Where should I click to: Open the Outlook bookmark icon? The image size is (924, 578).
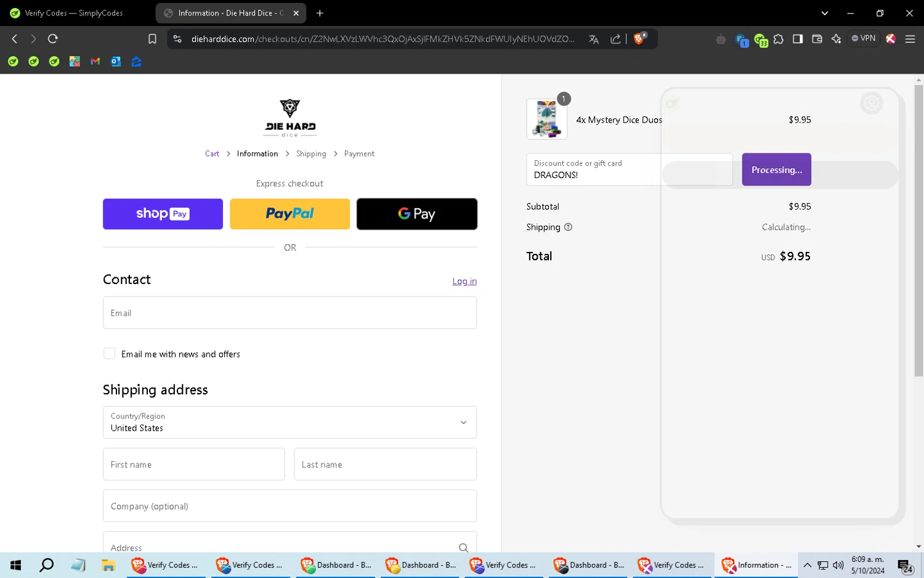coord(116,61)
